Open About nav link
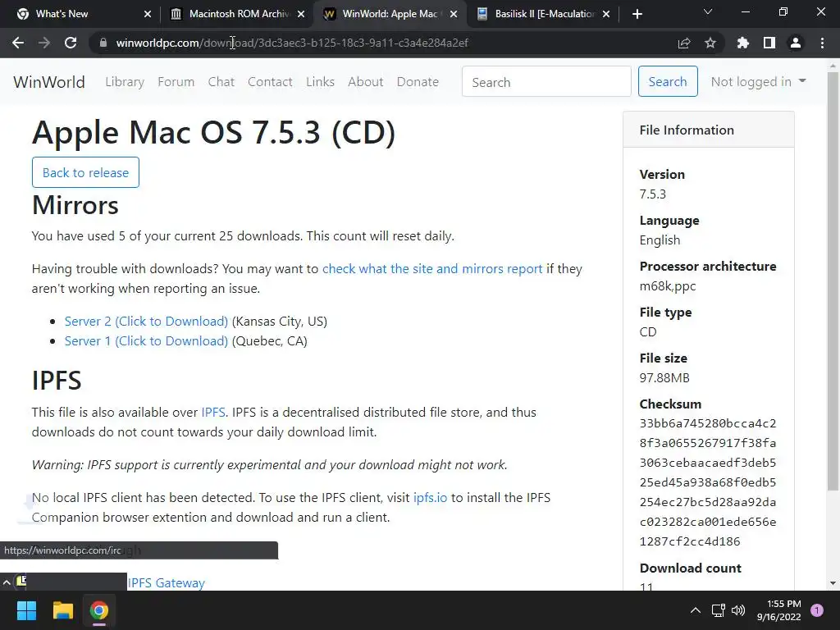840x630 pixels. point(365,82)
